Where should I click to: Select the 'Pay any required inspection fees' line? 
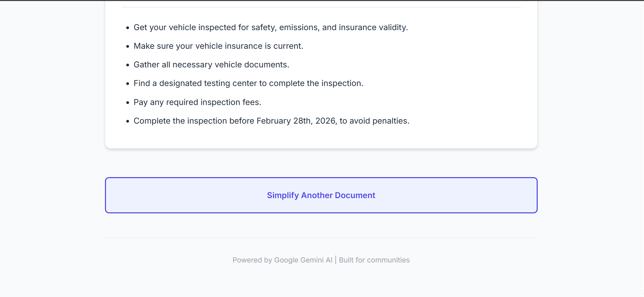pyautogui.click(x=197, y=102)
